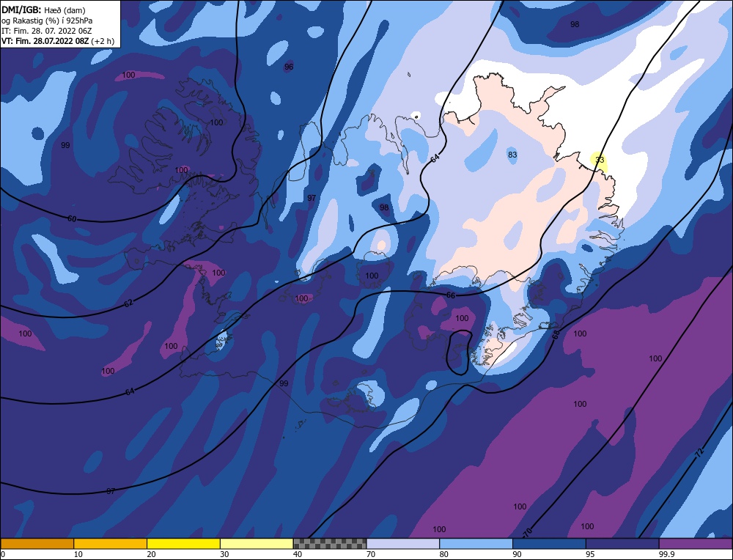Click the 'IT: Fim. 28. 07. 2022 06Z' line
The image size is (733, 560).
tap(46, 31)
